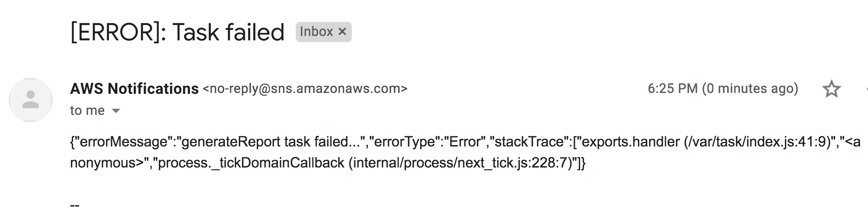
Task: Open the Inbox label
Action: [316, 32]
